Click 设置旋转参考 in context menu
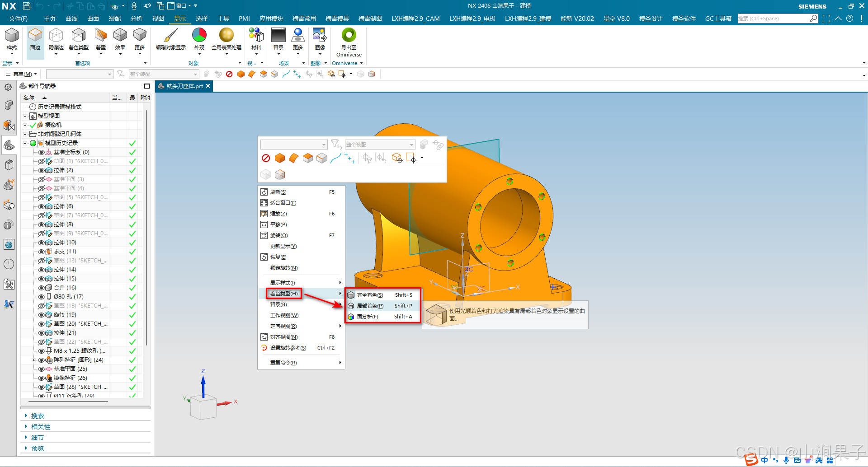The height and width of the screenshot is (467, 868). (x=301, y=348)
